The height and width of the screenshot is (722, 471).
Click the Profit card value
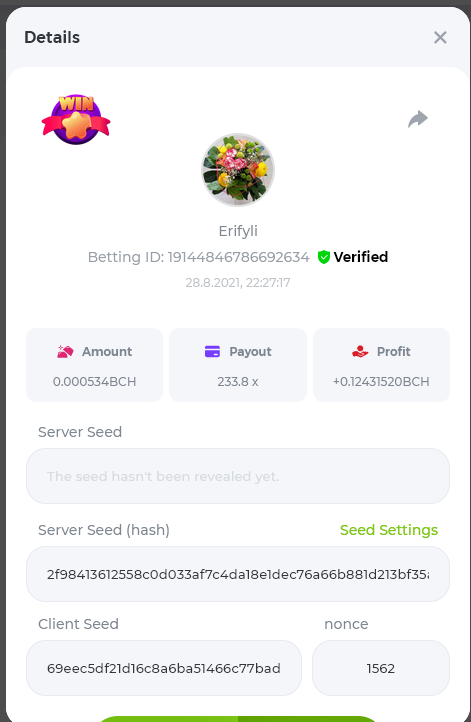pyautogui.click(x=381, y=382)
